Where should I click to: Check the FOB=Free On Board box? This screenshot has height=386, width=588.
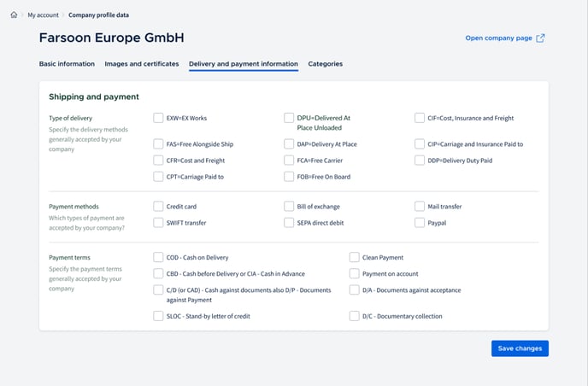pos(289,177)
